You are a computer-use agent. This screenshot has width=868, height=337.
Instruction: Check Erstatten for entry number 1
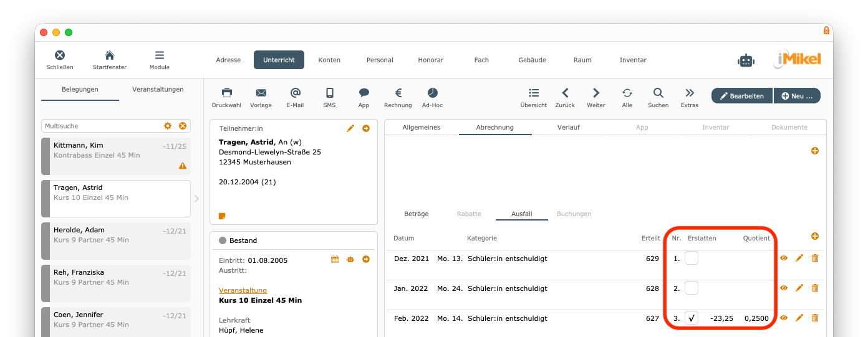pyautogui.click(x=692, y=258)
